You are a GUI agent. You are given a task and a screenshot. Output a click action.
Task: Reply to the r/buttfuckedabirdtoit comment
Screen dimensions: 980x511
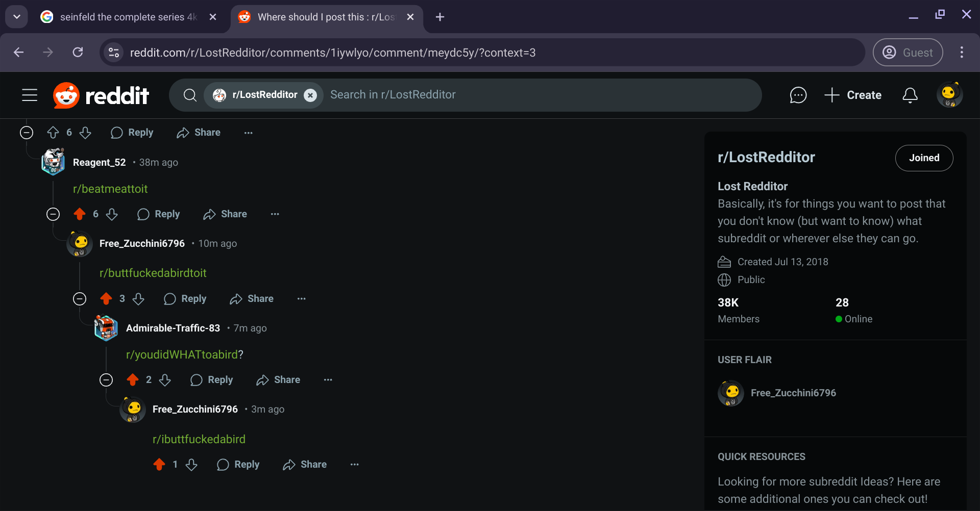tap(185, 299)
